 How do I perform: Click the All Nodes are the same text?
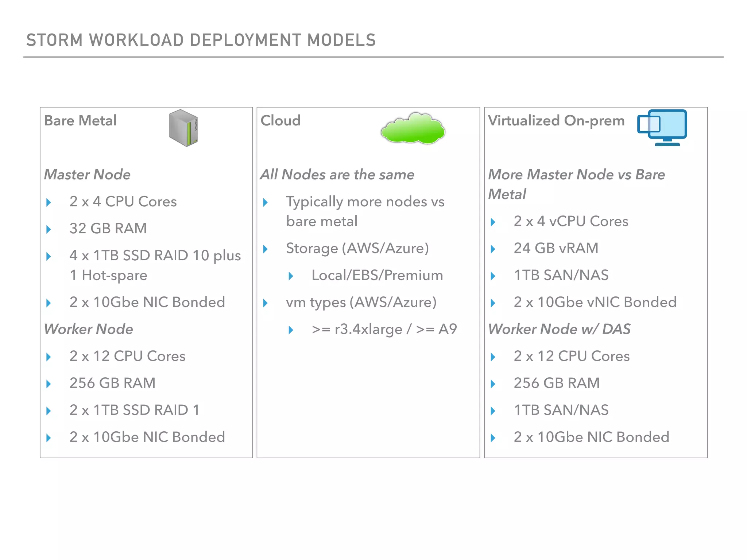337,175
